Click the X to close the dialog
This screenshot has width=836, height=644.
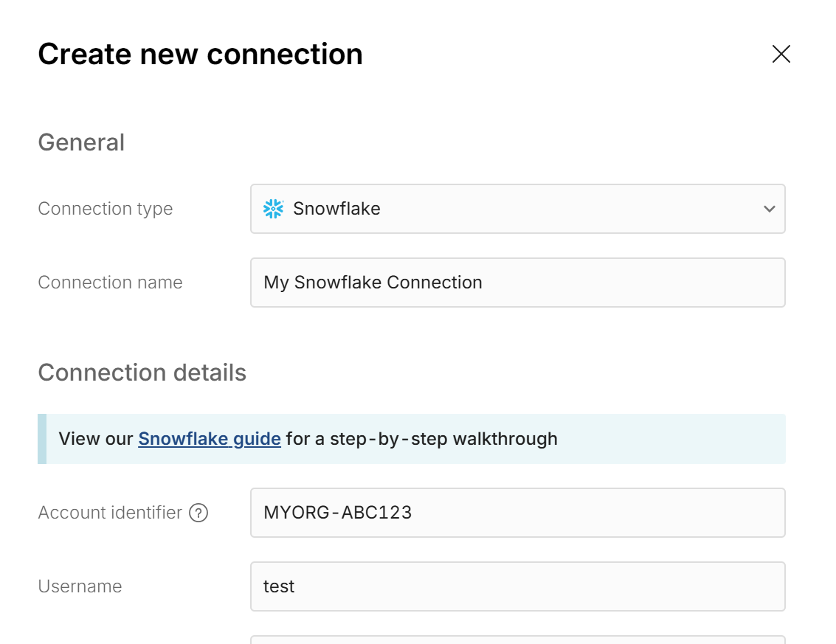click(x=781, y=54)
